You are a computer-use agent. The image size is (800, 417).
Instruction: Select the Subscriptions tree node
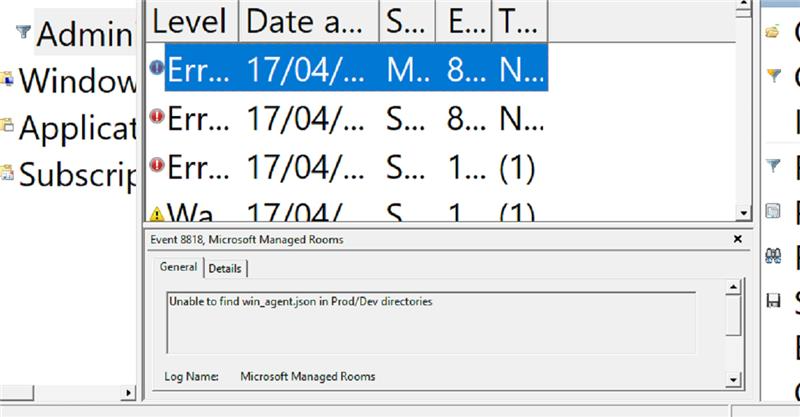tap(77, 174)
